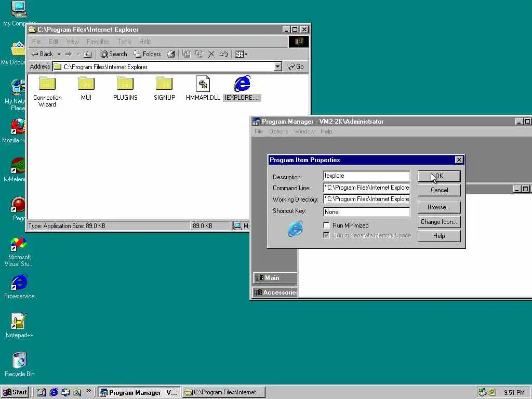This screenshot has width=532, height=399.
Task: Click the Search toolbar button in Explorer
Action: pyautogui.click(x=113, y=54)
